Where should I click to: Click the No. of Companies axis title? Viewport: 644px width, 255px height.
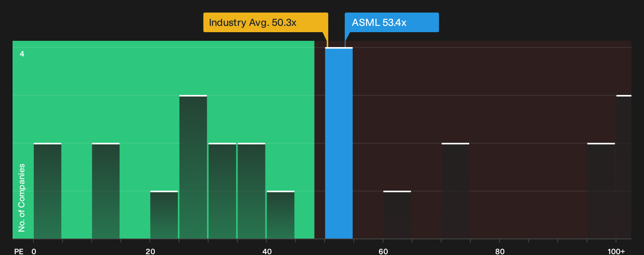(x=22, y=198)
